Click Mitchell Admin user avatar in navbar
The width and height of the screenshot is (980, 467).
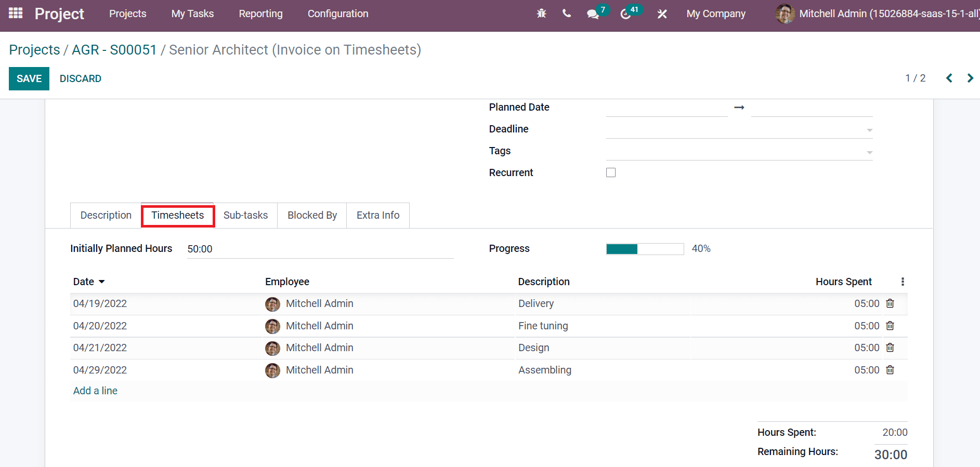[x=785, y=14]
